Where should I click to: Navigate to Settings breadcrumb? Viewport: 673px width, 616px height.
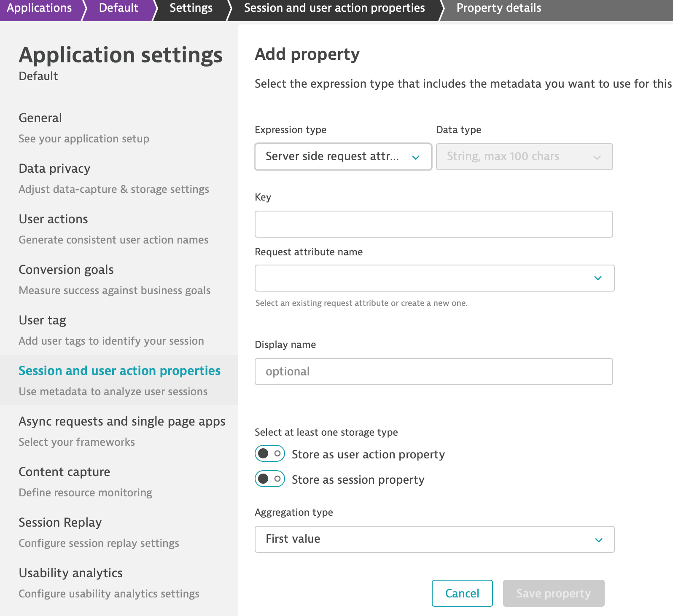click(191, 8)
